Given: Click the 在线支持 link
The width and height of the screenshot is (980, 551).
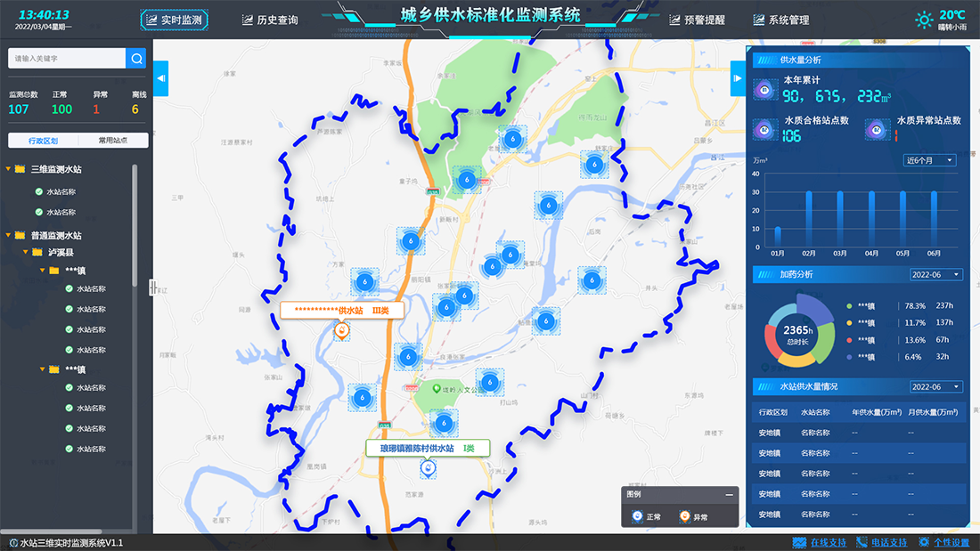Looking at the screenshot, I should pyautogui.click(x=820, y=542).
